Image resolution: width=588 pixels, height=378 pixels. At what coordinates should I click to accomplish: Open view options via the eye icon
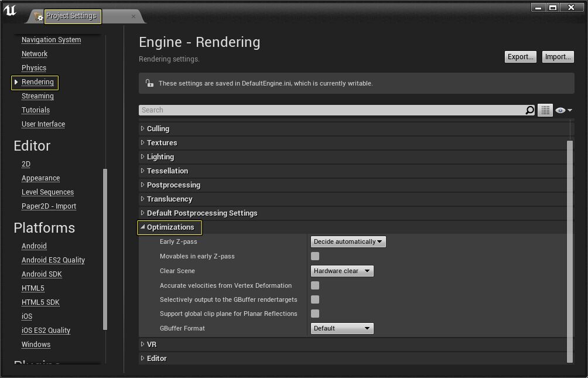560,110
